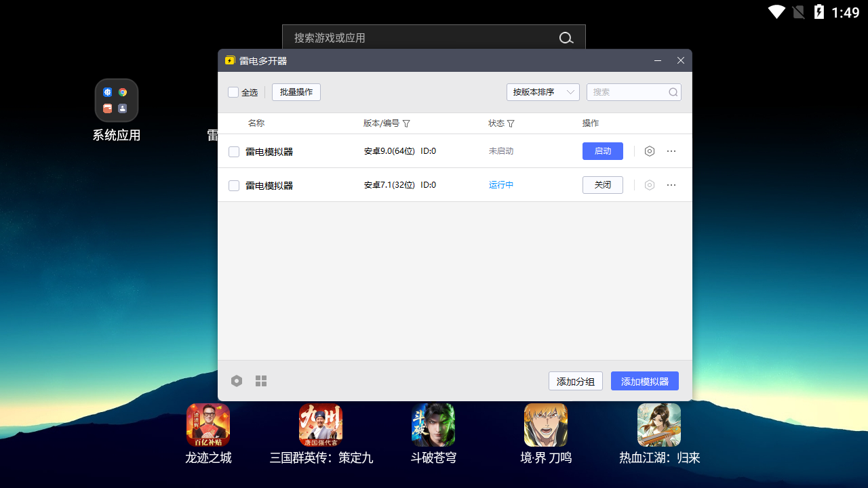
Task: Launch the 三国群英传：策定九 game icon
Action: [321, 425]
